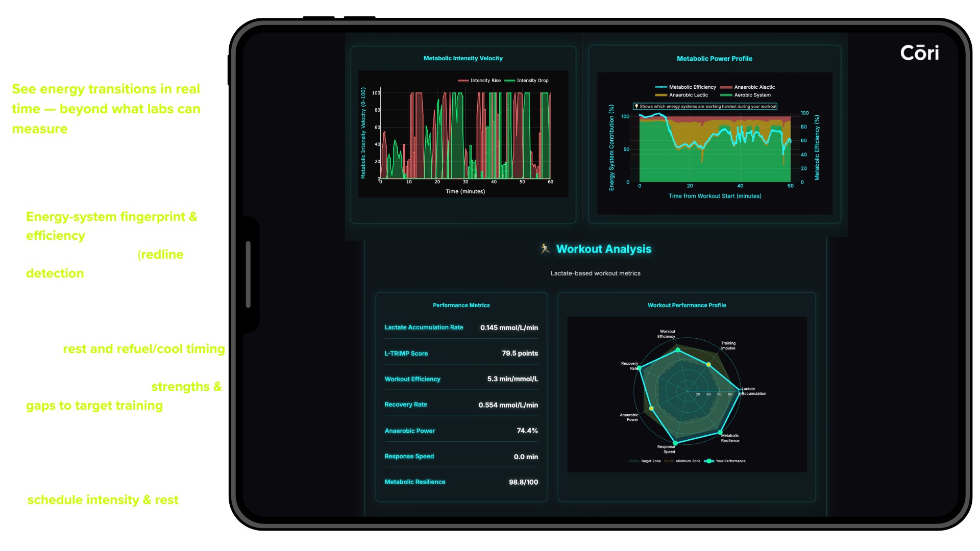Click the Aerobic System green legend swatch
This screenshot has height=551, width=980.
726,95
